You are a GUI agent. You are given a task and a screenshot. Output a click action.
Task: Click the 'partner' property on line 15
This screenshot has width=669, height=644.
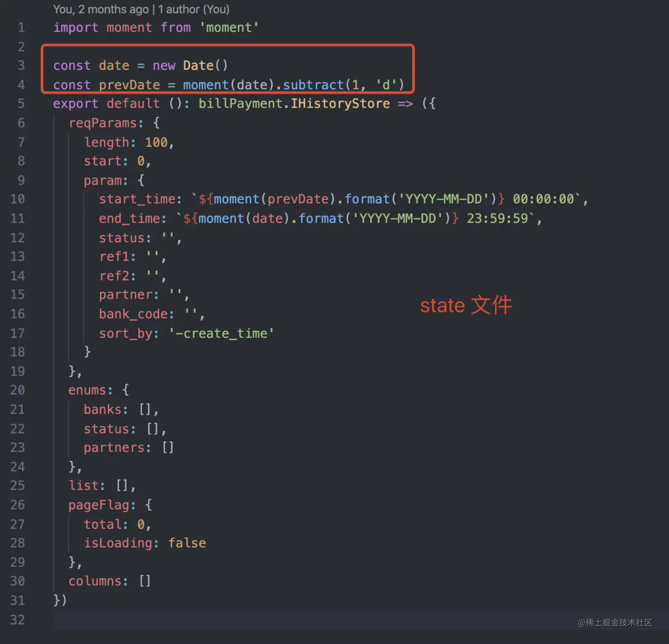[x=126, y=295]
